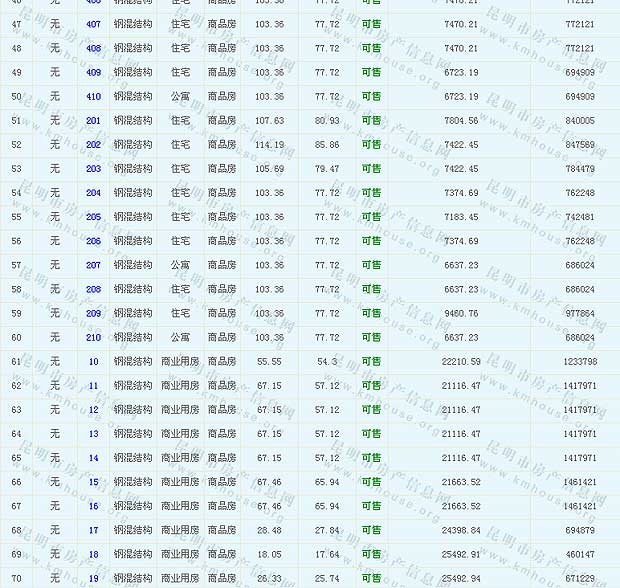Screen dimensions: 620x588
Task: Open room number 408 link
Action: click(93, 48)
